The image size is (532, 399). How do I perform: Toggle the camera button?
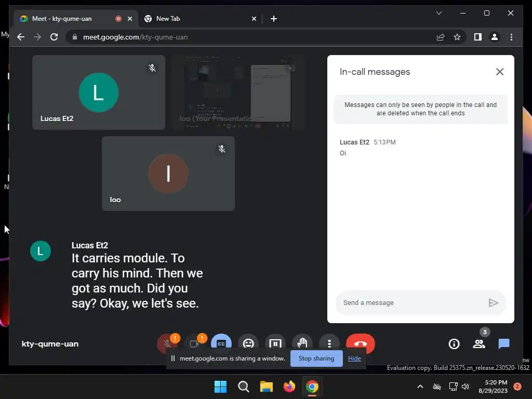pyautogui.click(x=194, y=343)
